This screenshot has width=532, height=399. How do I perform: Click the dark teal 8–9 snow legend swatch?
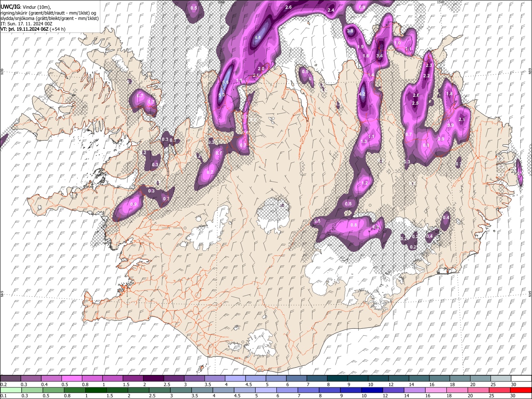tap(337, 378)
